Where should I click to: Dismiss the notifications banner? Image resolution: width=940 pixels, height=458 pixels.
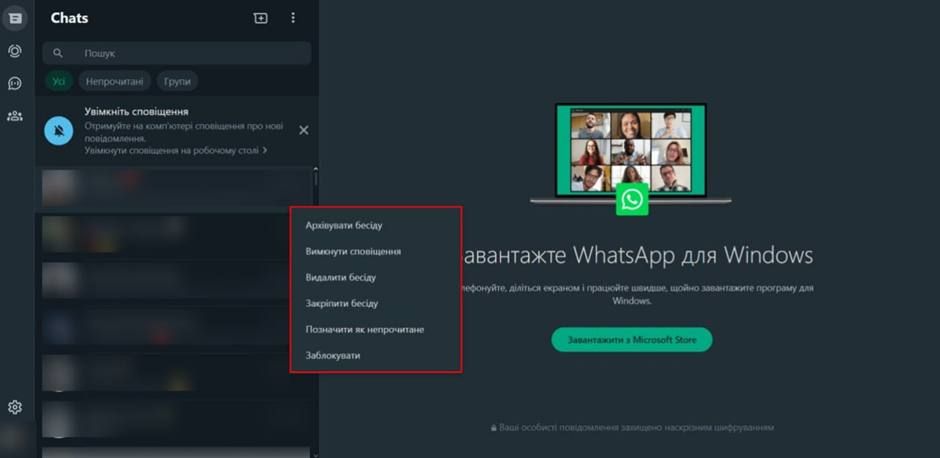tap(304, 130)
